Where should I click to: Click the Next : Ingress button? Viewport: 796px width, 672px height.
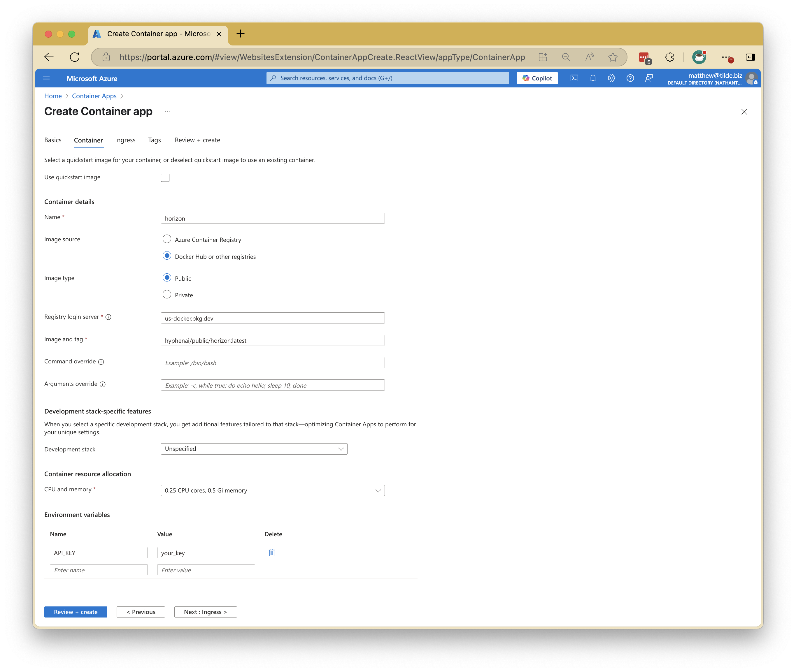point(206,612)
